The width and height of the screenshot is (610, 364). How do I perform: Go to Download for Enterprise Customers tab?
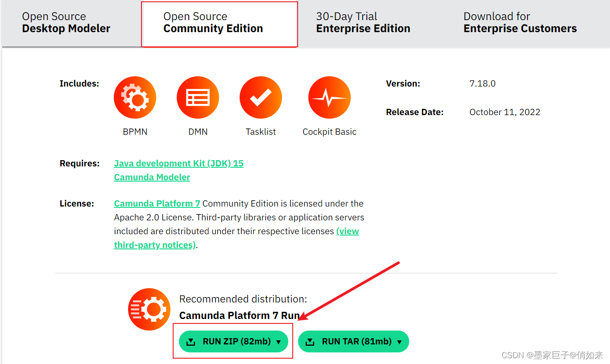[x=520, y=23]
